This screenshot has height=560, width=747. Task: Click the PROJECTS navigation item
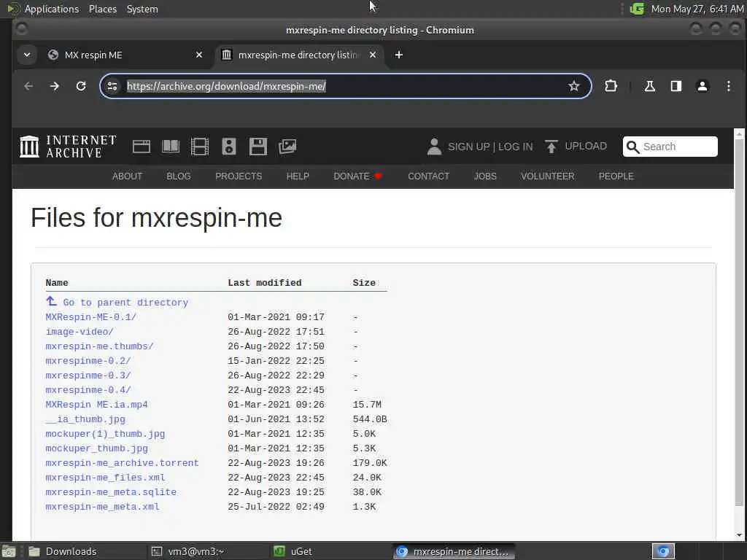pyautogui.click(x=239, y=176)
